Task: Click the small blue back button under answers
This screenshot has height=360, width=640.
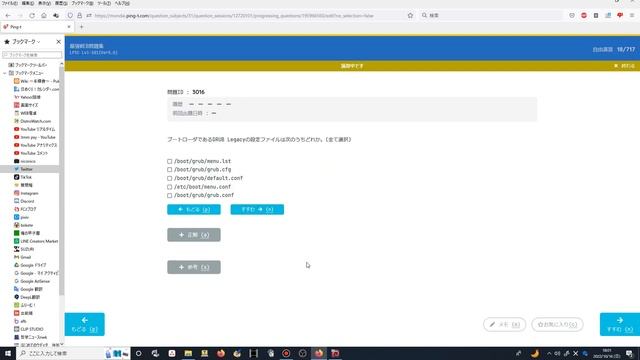Action: [x=194, y=209]
